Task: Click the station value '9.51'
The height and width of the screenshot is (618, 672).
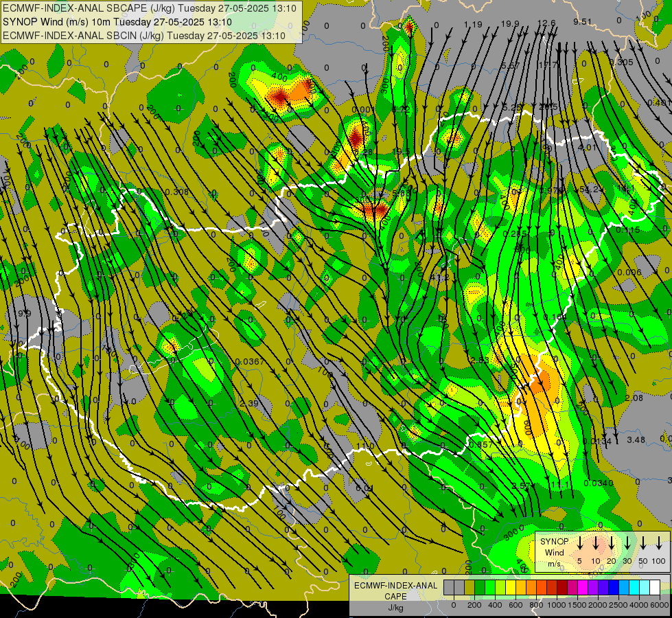Action: [583, 21]
